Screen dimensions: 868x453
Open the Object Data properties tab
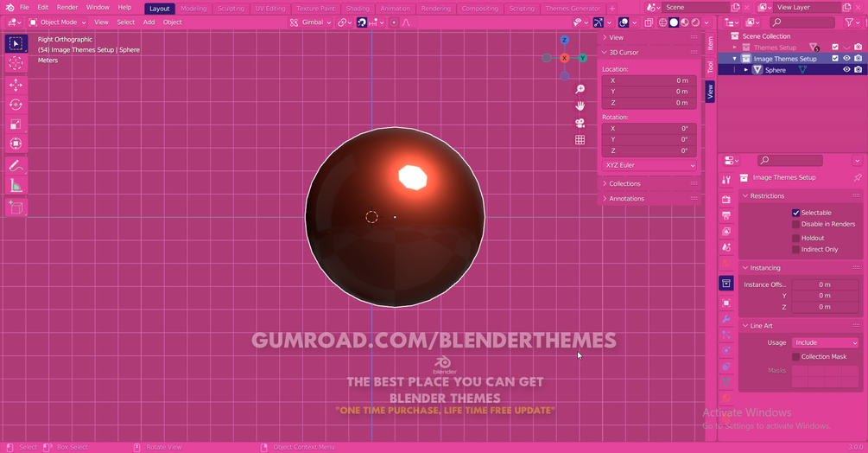click(x=726, y=382)
